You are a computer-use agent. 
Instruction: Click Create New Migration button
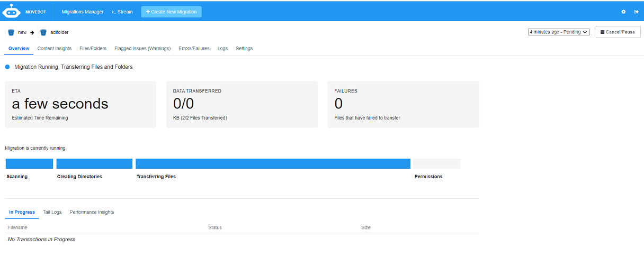(172, 12)
